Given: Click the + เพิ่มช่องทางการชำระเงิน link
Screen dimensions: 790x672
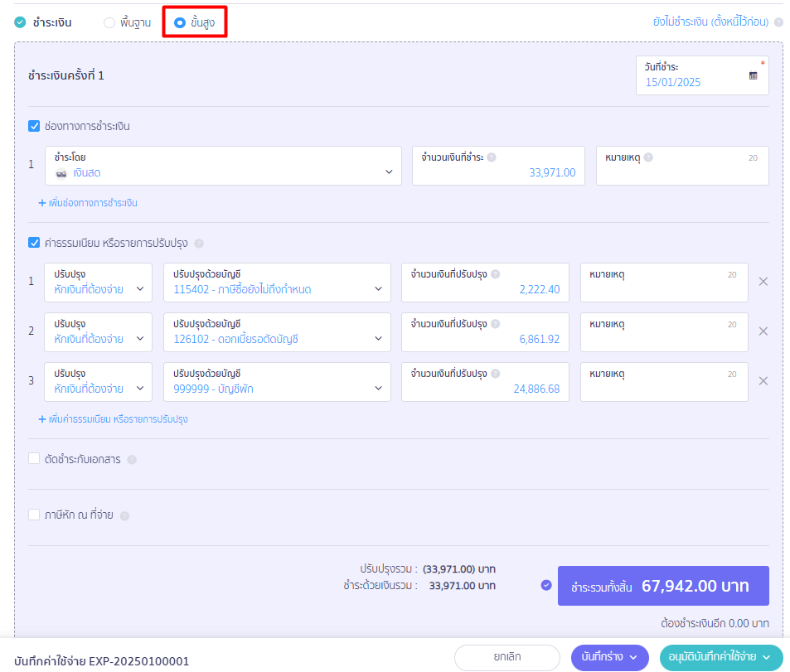Looking at the screenshot, I should pyautogui.click(x=88, y=202).
